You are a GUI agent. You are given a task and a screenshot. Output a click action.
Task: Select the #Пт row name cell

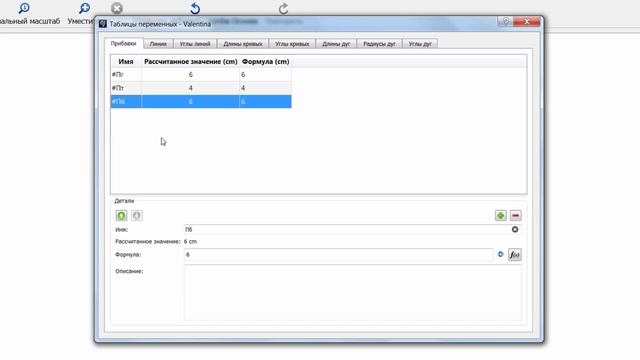point(126,88)
